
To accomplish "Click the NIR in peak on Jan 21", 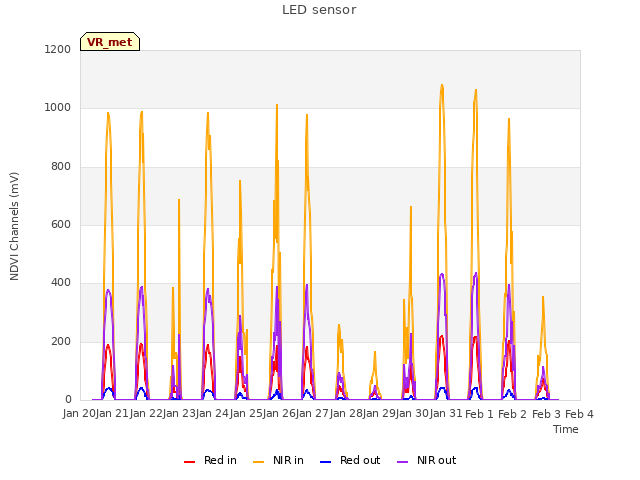I will 108,113.
